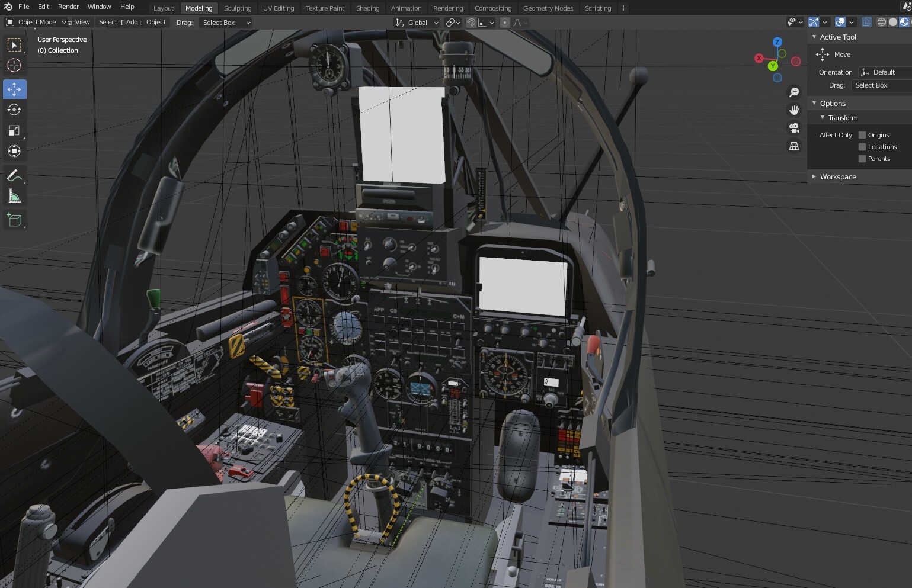Select the Add Cube tool
This screenshot has width=912, height=588.
(14, 220)
